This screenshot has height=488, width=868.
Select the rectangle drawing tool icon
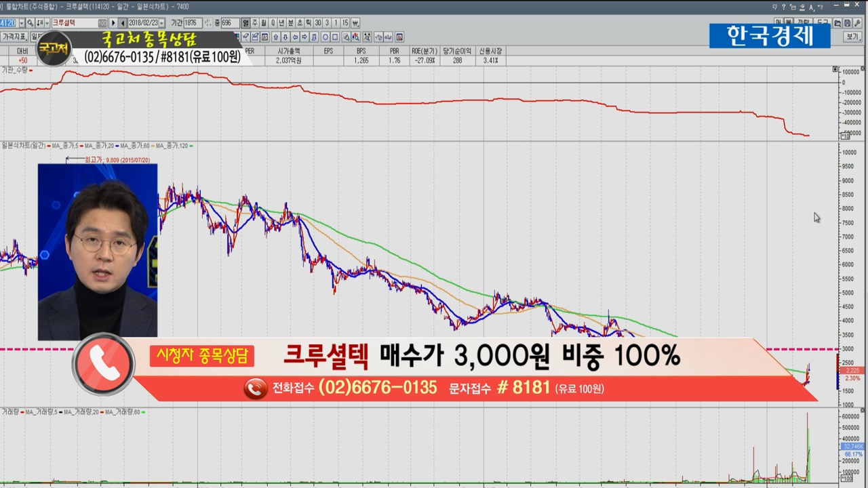335,37
